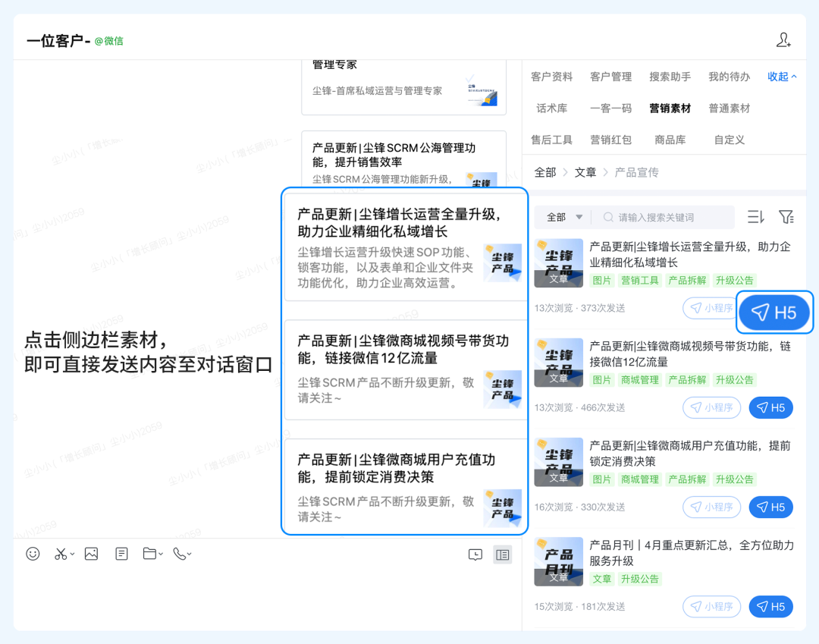Click 产品宣传 in the breadcrumb
The height and width of the screenshot is (644, 819).
point(636,172)
